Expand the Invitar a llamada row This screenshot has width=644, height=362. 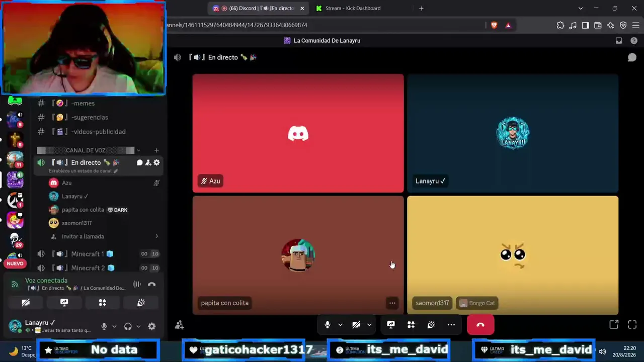104,236
